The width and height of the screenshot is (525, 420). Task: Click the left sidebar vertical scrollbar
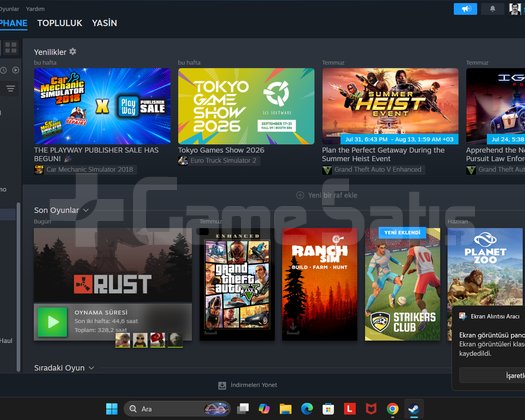coord(18,287)
